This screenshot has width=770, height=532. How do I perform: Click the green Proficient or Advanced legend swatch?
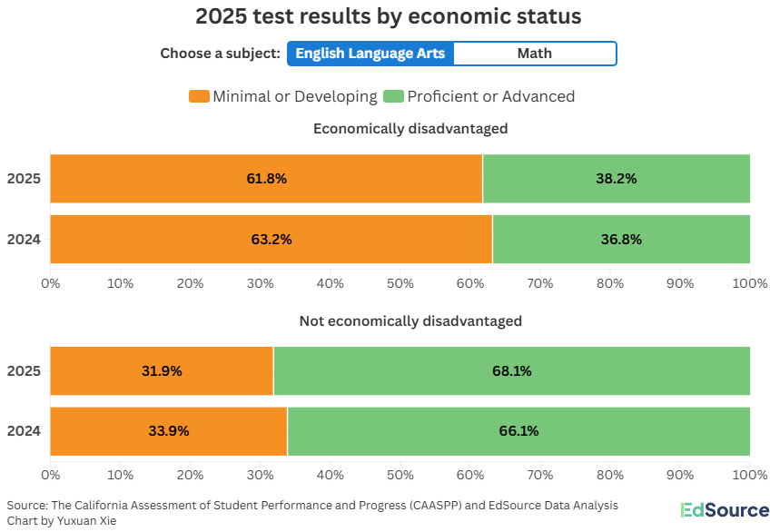point(393,96)
